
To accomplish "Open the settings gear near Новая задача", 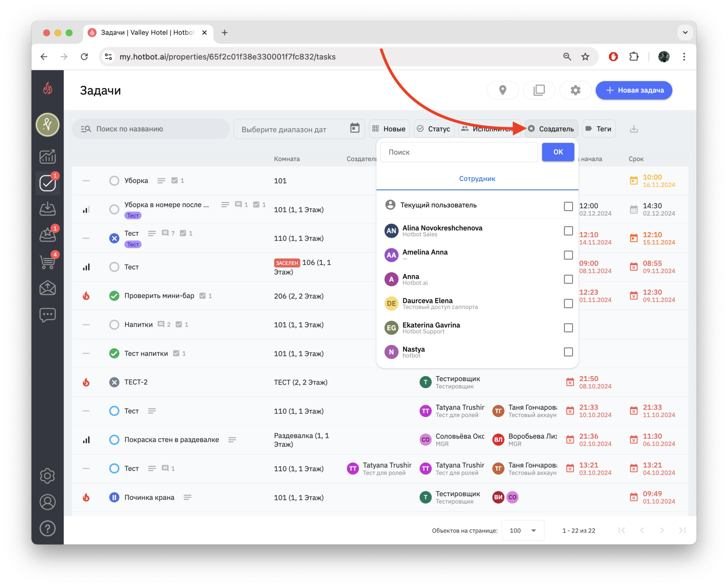I will [575, 90].
